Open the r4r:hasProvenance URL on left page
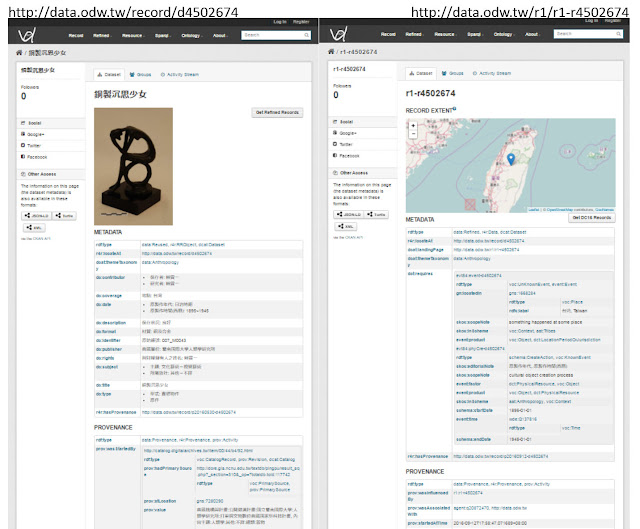 189,412
